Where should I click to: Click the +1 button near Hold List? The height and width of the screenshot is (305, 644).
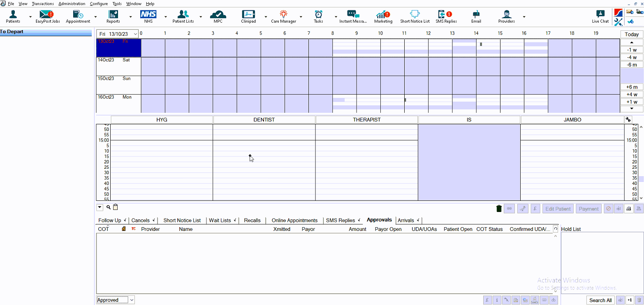pyautogui.click(x=630, y=300)
